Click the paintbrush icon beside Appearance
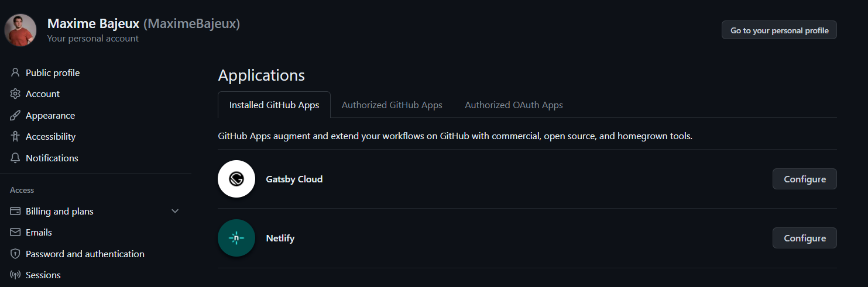The height and width of the screenshot is (287, 868). [x=15, y=115]
